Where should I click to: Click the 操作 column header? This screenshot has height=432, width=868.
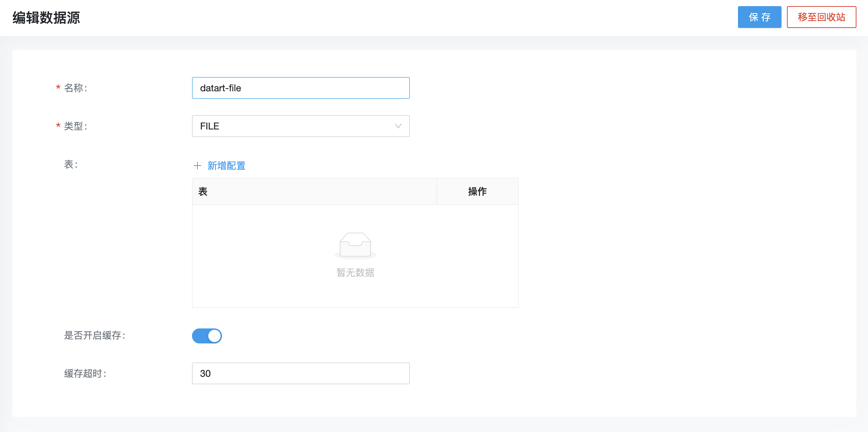pos(478,191)
